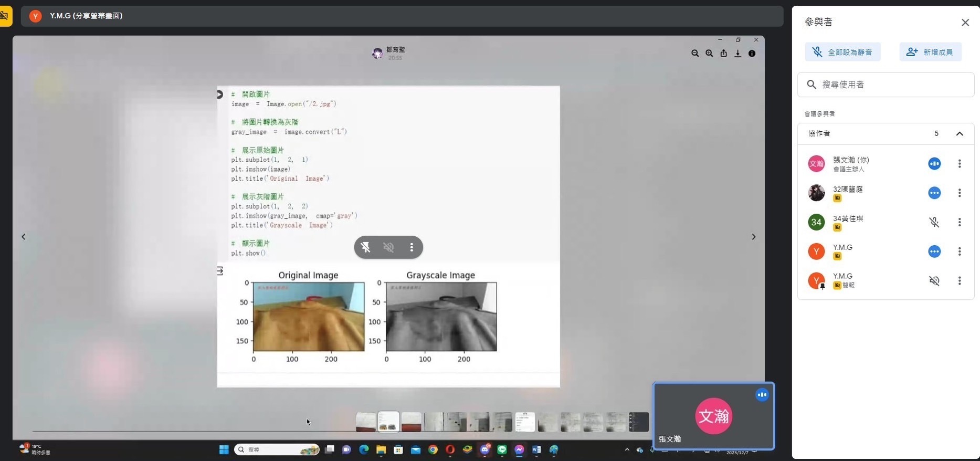Go to the previous image with left arrow

click(23, 237)
